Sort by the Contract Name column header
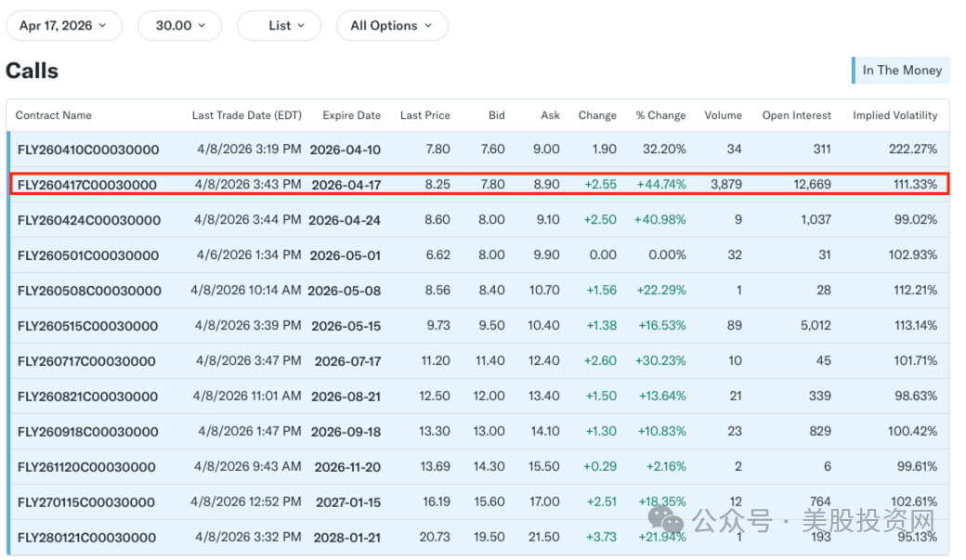This screenshot has width=966, height=560. (54, 115)
